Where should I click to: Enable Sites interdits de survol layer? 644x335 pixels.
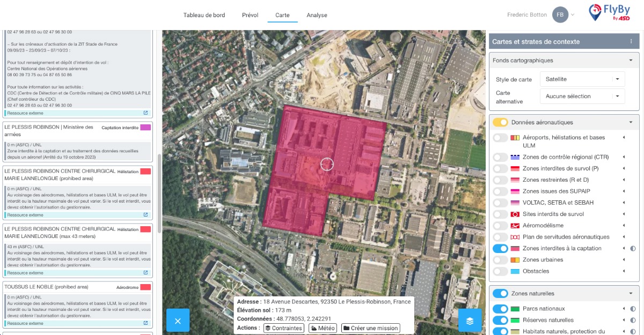tap(500, 214)
